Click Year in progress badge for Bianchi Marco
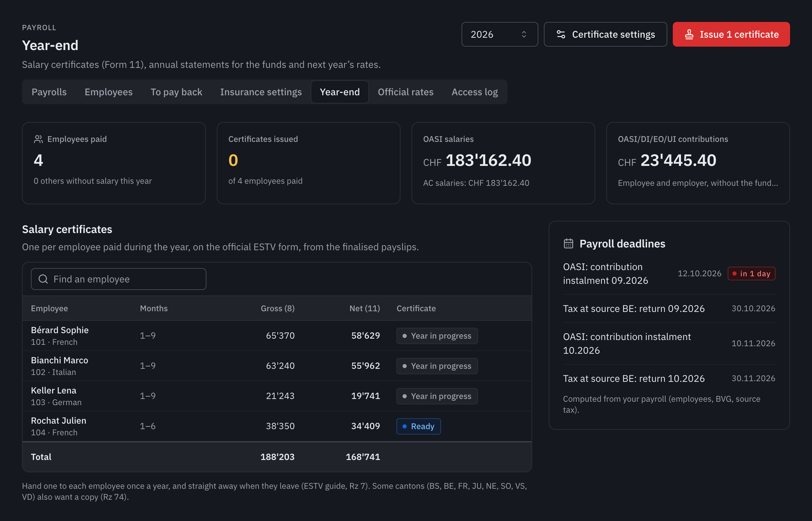Screen dimensions: 812x521 click(x=437, y=366)
